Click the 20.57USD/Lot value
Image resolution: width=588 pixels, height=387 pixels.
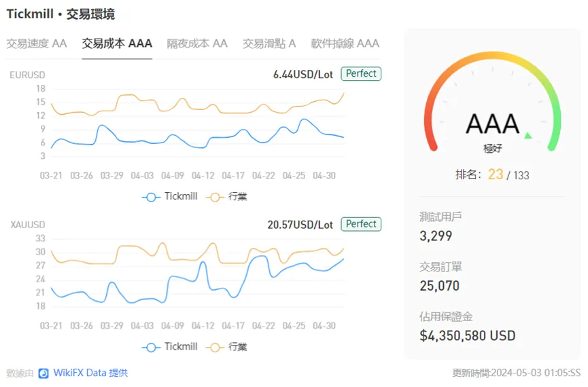click(x=300, y=225)
